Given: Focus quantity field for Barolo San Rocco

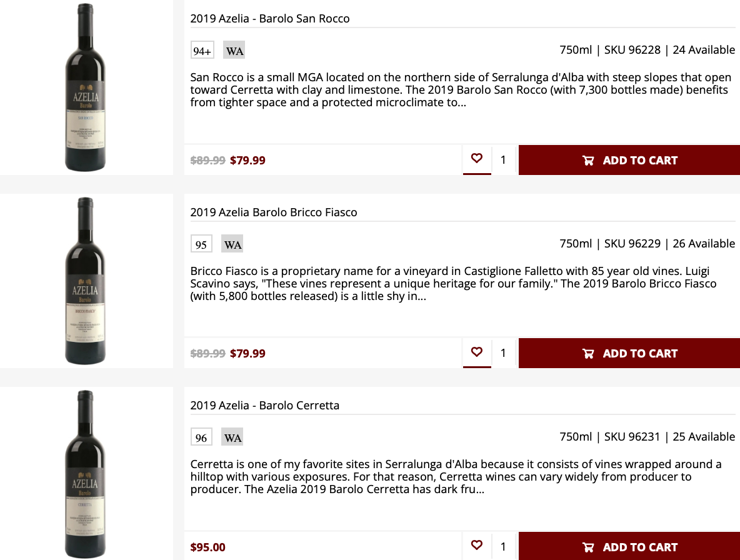Looking at the screenshot, I should 504,160.
